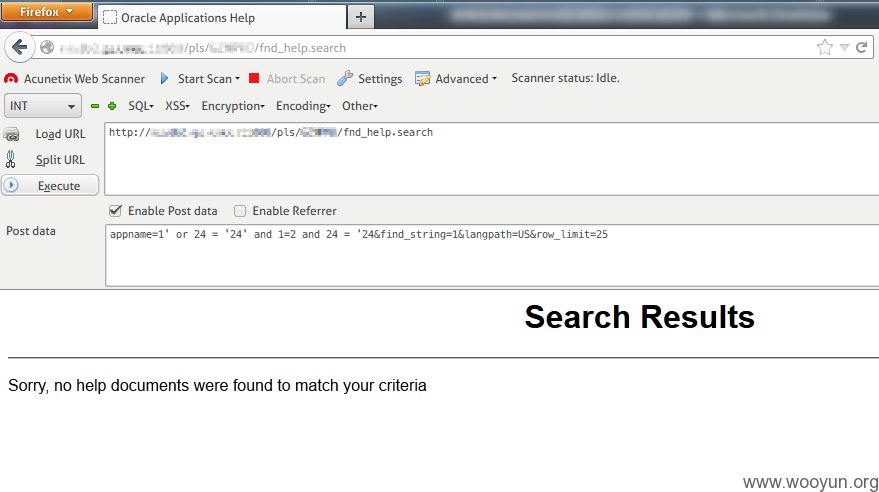Open the Encryption menu
Viewport: 879px width, 492px height.
click(x=233, y=106)
